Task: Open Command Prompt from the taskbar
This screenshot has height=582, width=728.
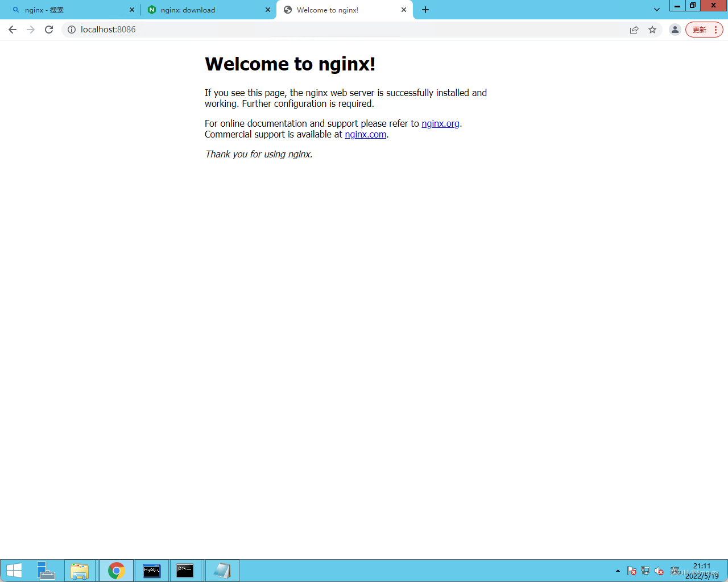Action: [186, 570]
